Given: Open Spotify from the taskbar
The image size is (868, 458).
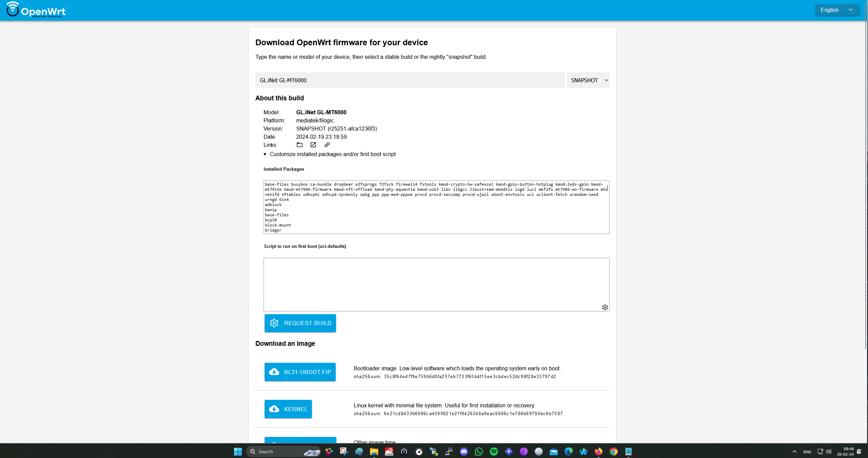Looking at the screenshot, I should click(x=494, y=452).
